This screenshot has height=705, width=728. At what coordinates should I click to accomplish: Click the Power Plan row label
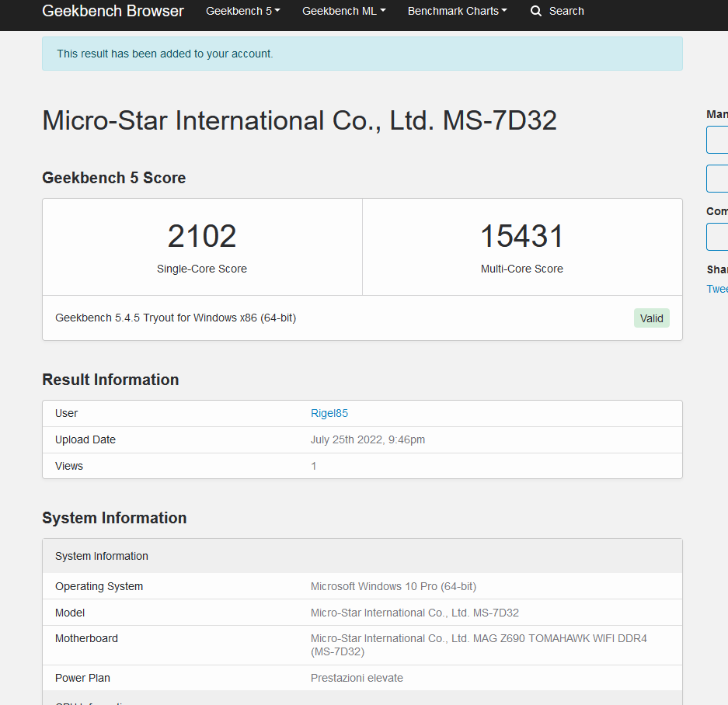pos(82,678)
